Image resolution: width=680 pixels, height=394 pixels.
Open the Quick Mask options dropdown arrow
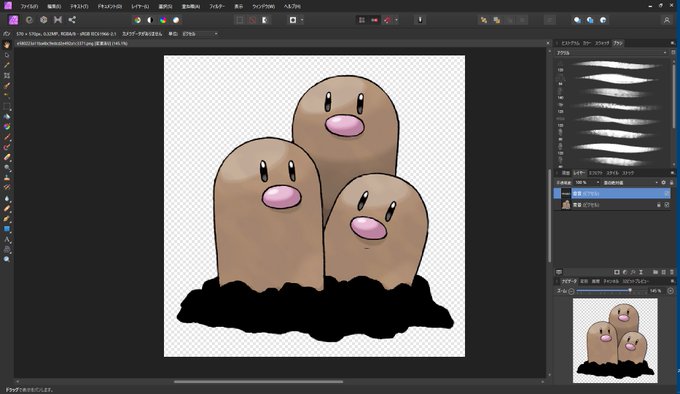[x=302, y=20]
